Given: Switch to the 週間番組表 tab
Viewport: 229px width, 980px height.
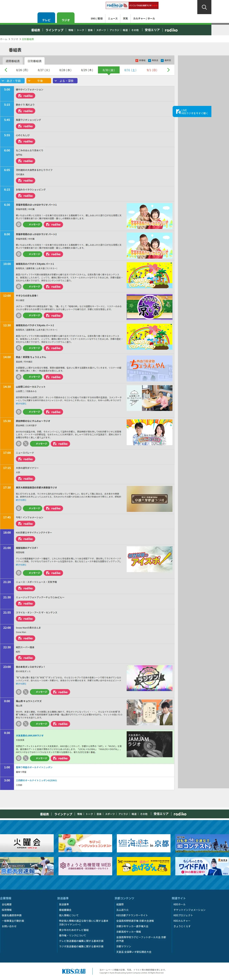Looking at the screenshot, I should pos(13,61).
